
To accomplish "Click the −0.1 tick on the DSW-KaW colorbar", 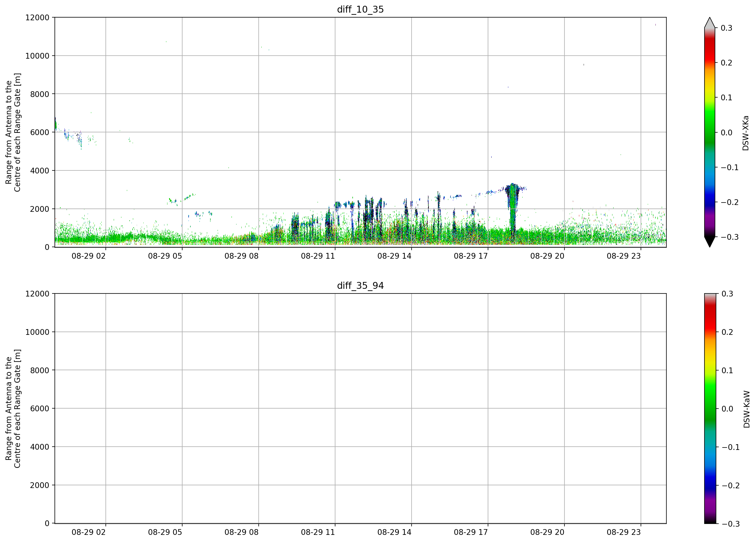I will point(731,447).
